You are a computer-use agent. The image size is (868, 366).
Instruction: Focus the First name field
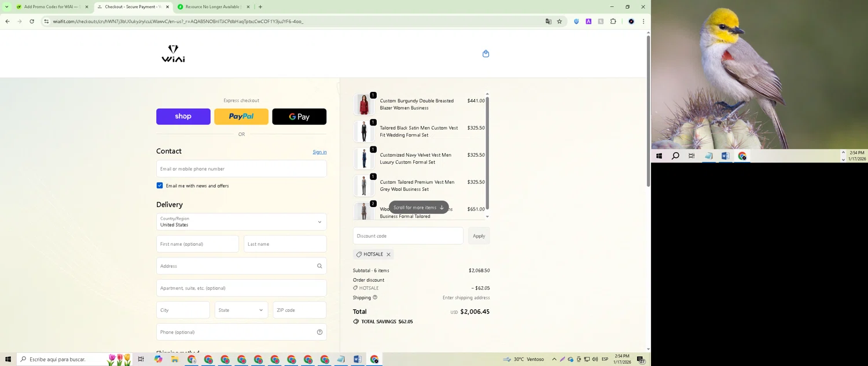(197, 244)
